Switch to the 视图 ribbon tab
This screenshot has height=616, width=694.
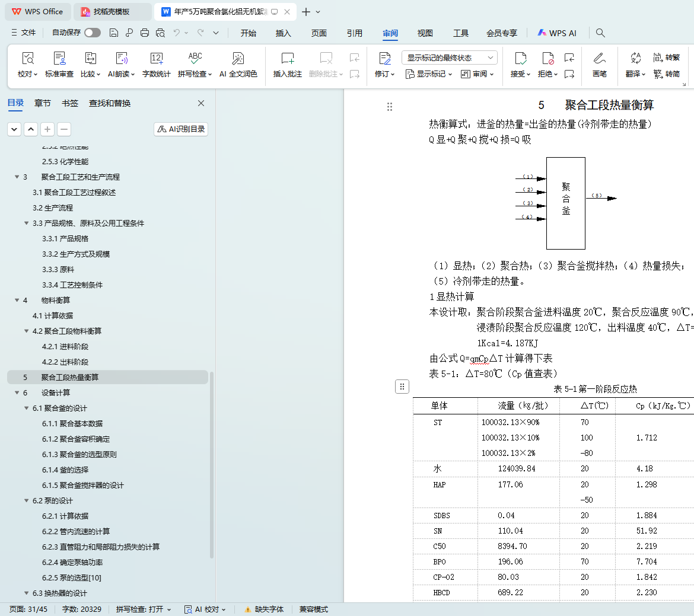coord(425,33)
